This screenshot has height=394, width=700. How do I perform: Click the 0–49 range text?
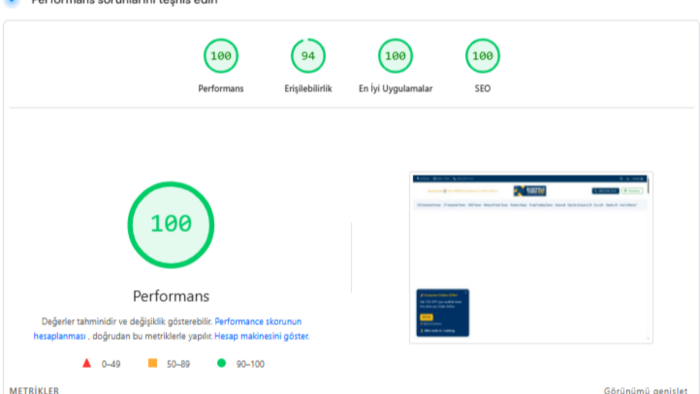111,364
